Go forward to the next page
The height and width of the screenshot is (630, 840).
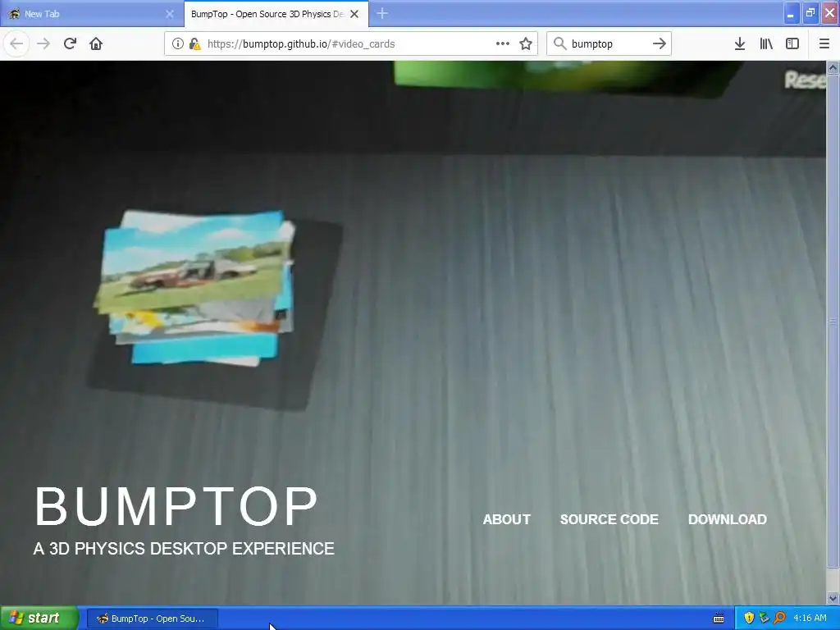[44, 43]
